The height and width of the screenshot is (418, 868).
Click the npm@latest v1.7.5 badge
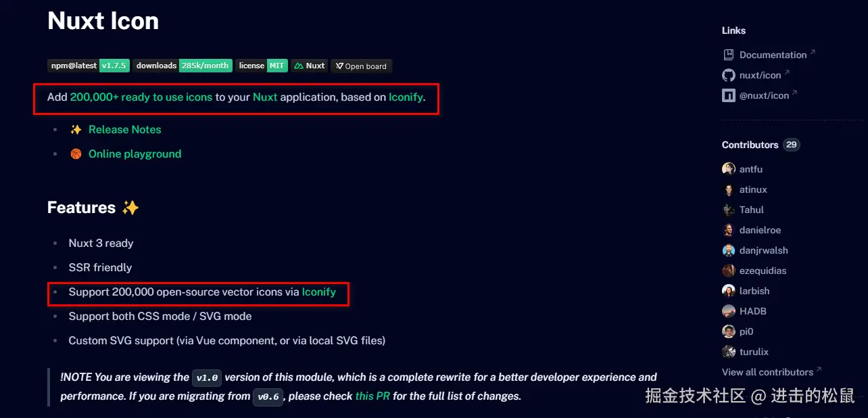coord(88,66)
